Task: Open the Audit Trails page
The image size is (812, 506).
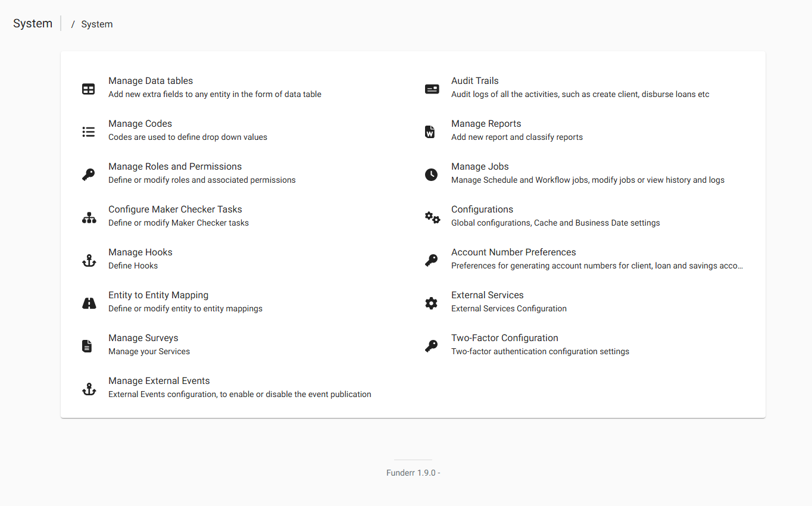Action: click(x=474, y=80)
